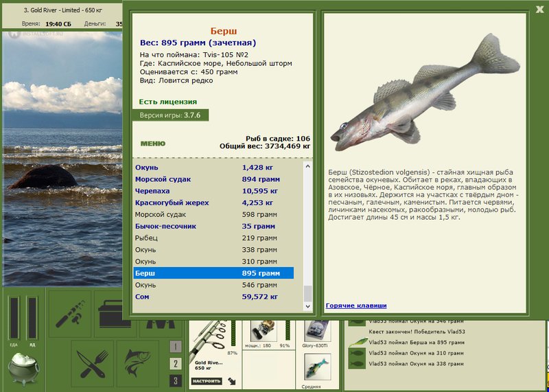Click the НАСТРОИТЬ button

(207, 381)
